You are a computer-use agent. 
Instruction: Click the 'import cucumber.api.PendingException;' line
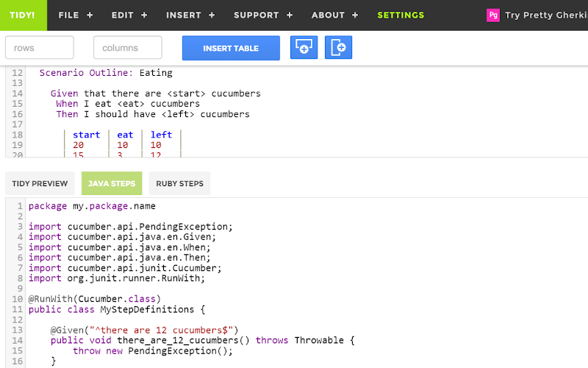click(131, 227)
